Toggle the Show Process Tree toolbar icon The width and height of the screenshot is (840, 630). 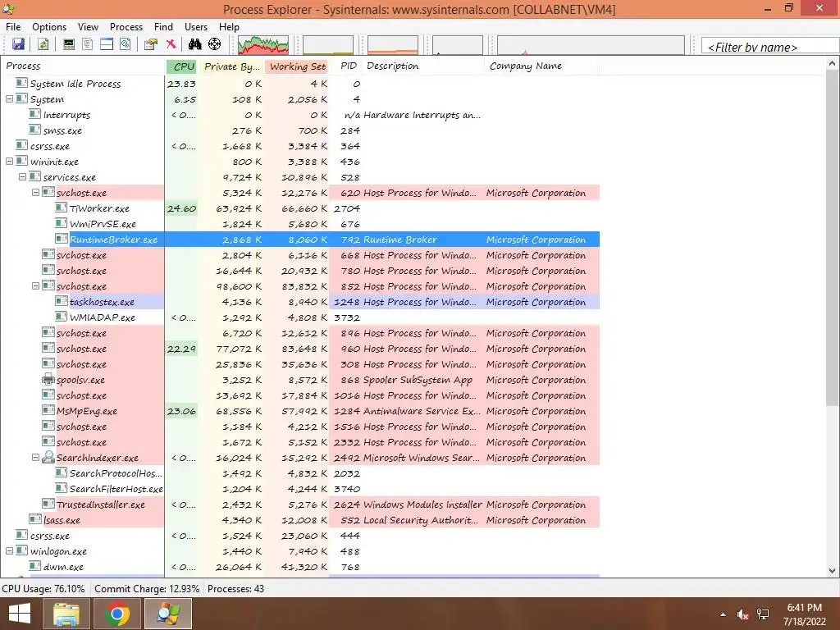(87, 44)
